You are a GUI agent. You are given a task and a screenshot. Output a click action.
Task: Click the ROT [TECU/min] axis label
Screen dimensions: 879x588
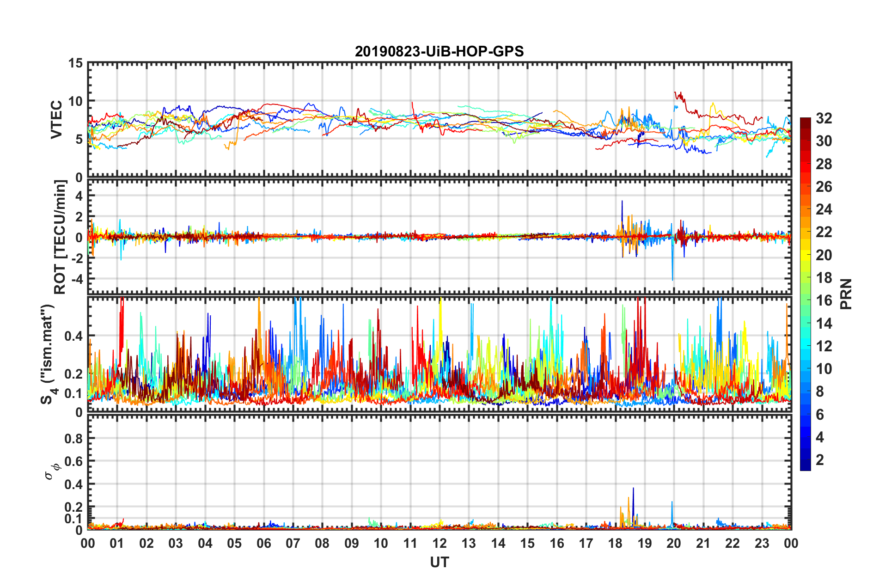[60, 237]
